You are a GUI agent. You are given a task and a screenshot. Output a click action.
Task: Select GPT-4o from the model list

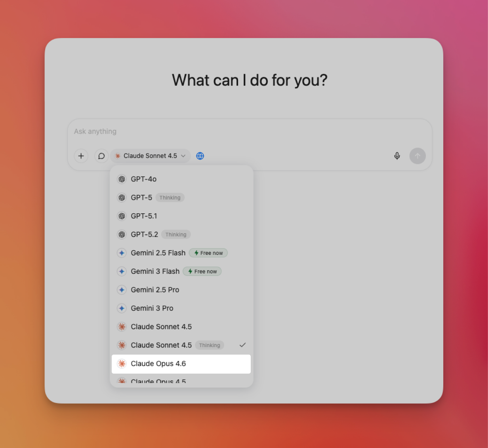[181, 179]
